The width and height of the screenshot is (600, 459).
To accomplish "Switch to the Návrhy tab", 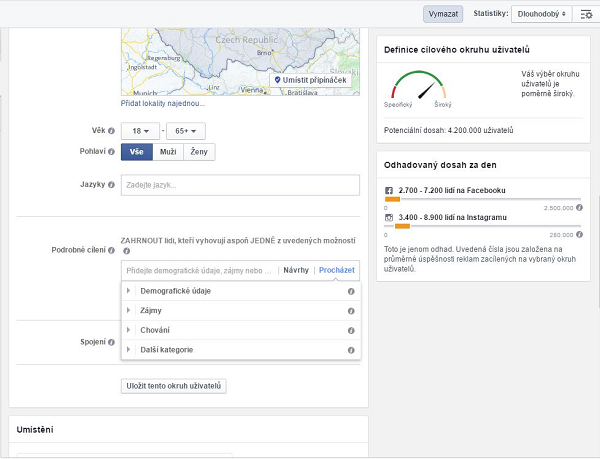I will pyautogui.click(x=296, y=270).
